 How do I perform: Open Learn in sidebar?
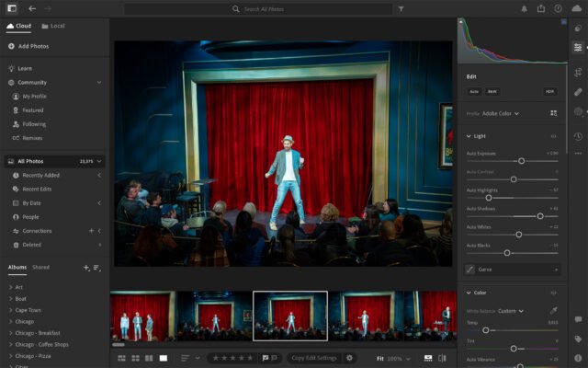(x=25, y=68)
